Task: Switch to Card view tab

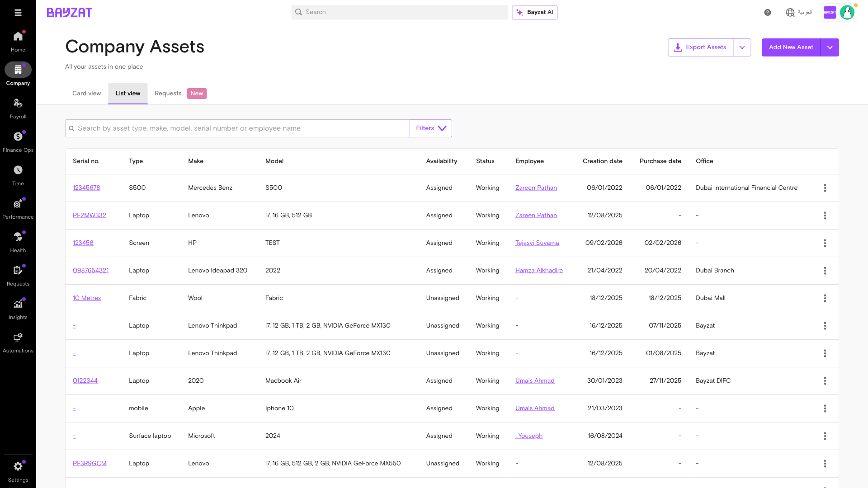Action: point(87,94)
